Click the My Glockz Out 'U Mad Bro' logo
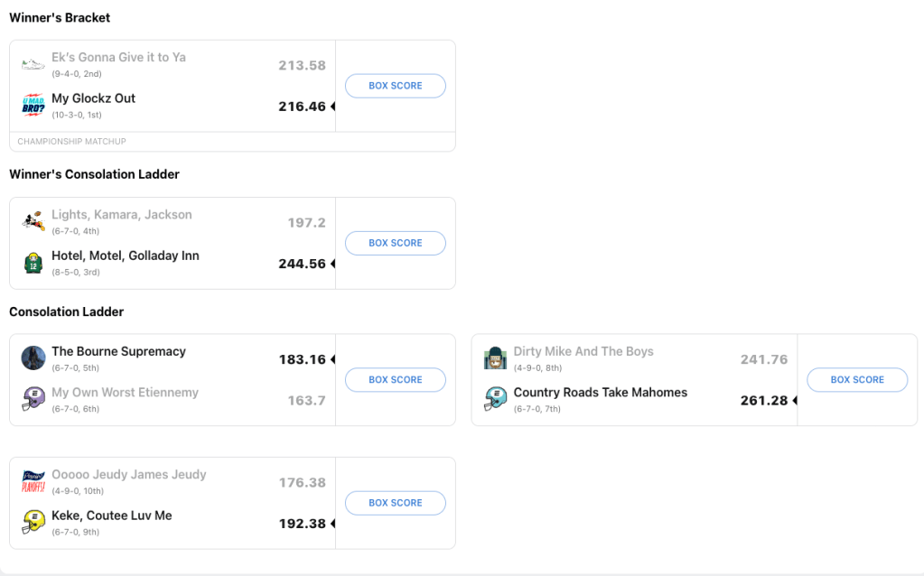This screenshot has width=924, height=576. click(33, 105)
